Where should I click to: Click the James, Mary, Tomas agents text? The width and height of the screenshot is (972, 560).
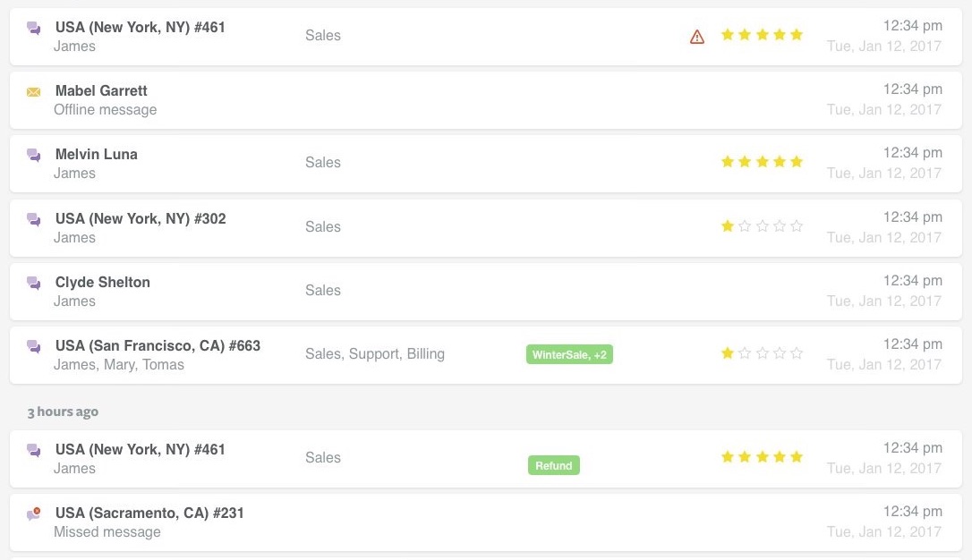tap(119, 365)
